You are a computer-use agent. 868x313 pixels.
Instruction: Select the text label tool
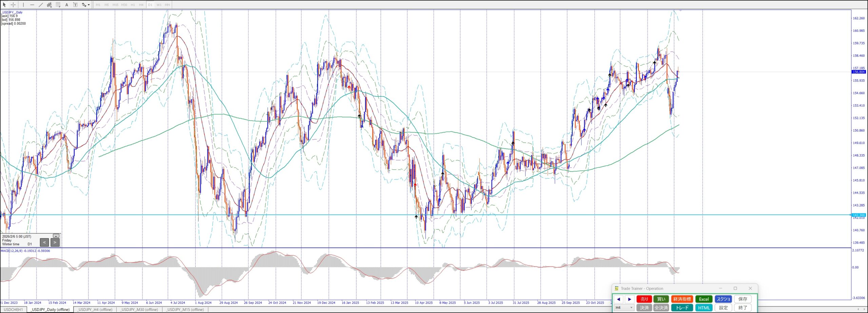point(75,5)
